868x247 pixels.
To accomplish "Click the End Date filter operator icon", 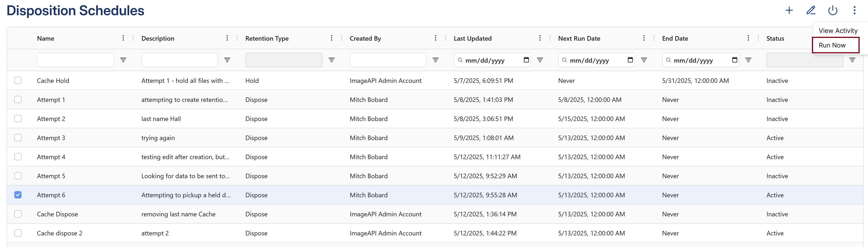I will tap(748, 60).
